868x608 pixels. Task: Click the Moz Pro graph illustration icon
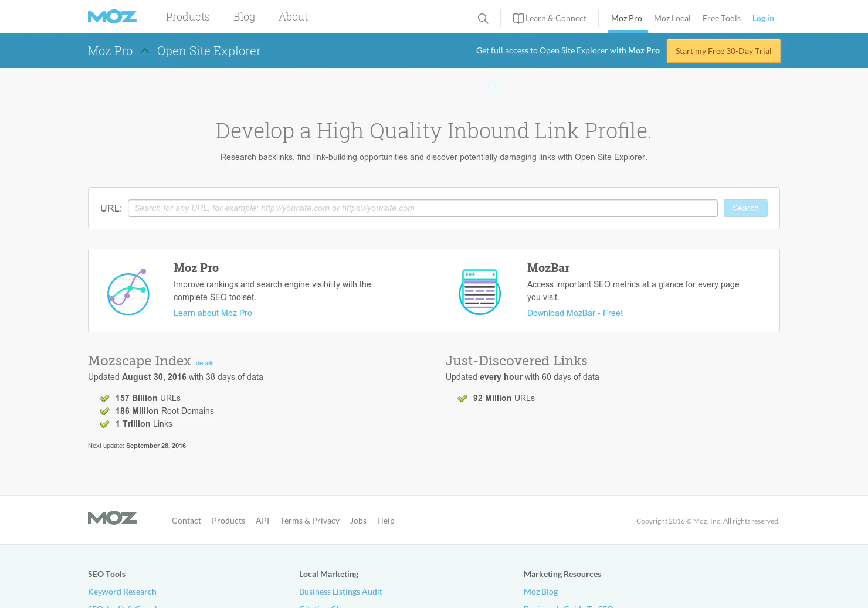click(128, 292)
